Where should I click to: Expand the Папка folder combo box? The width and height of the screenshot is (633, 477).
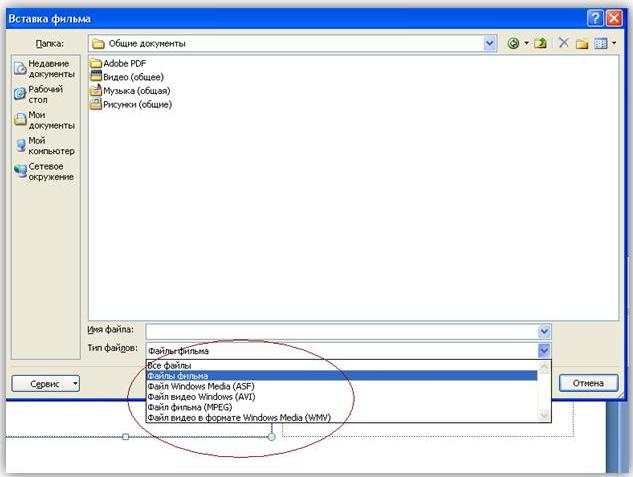[490, 43]
